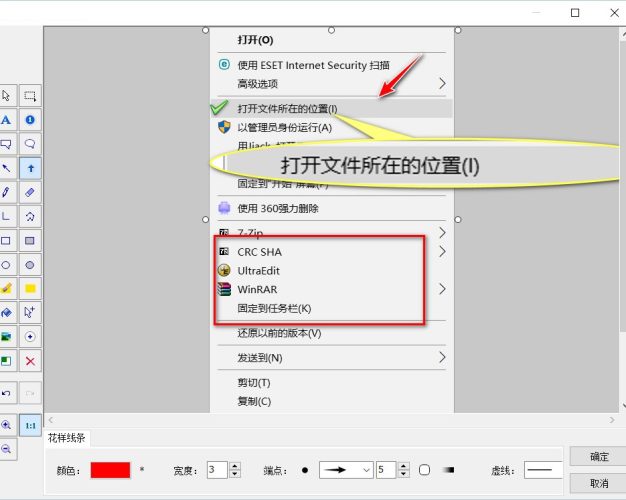Screen dimensions: 626x500
Task: Choose the text A tool
Action: (7, 120)
